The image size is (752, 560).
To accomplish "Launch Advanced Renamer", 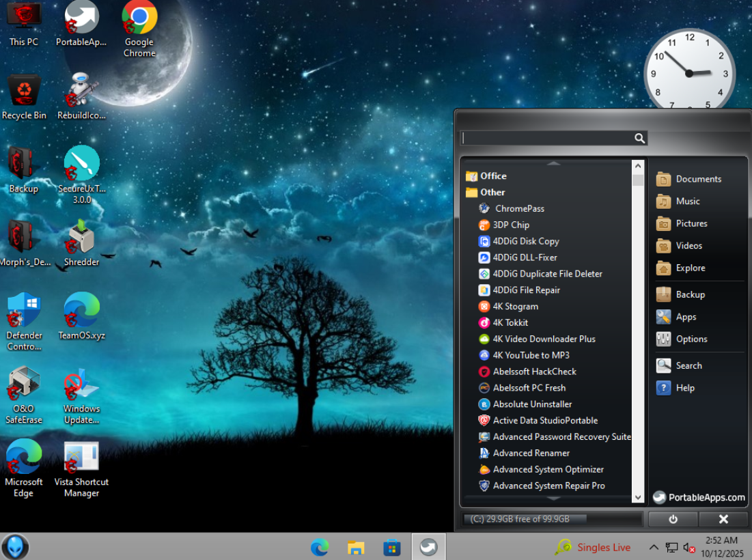I will [x=531, y=453].
